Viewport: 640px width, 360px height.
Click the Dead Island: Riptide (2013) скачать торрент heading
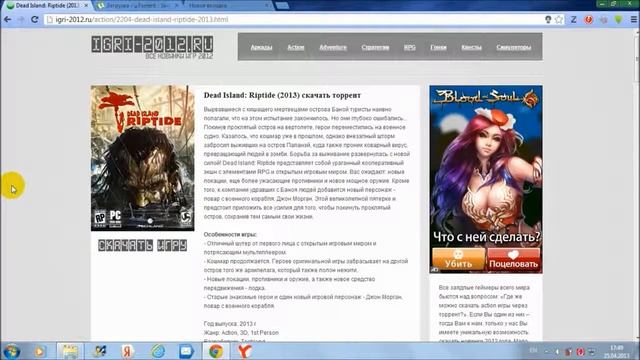pyautogui.click(x=282, y=95)
